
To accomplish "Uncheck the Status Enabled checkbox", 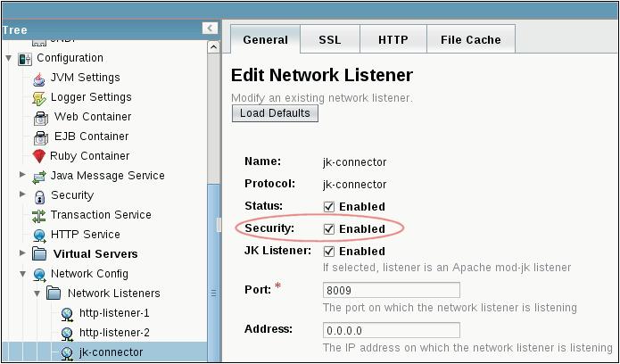I will click(x=329, y=207).
